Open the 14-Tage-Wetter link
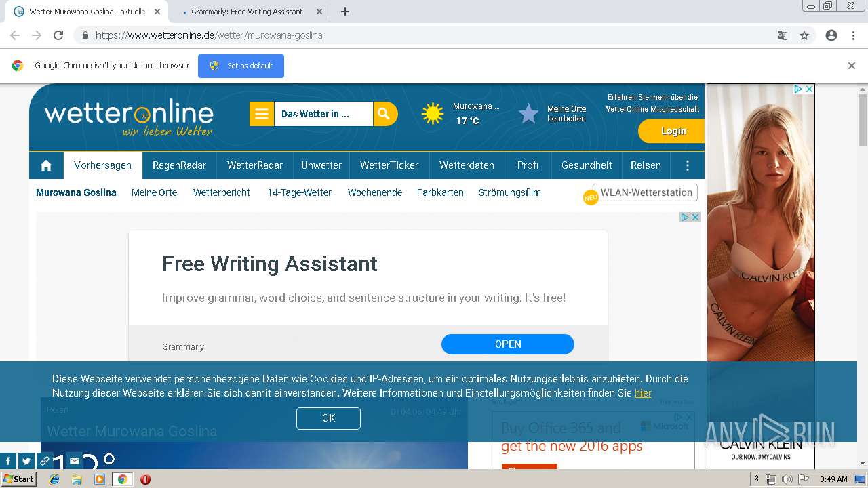Image resolution: width=868 pixels, height=488 pixels. point(299,192)
